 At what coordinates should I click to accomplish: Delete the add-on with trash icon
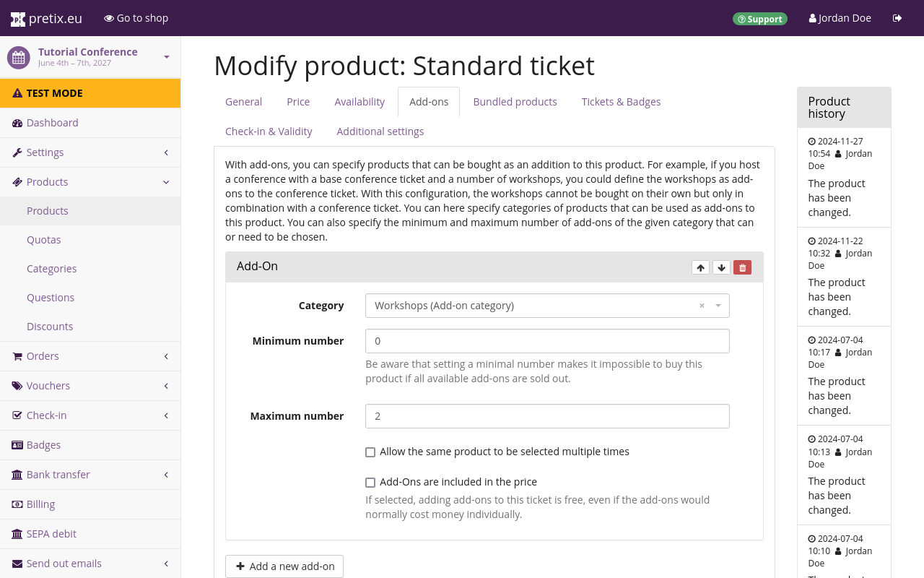click(742, 267)
